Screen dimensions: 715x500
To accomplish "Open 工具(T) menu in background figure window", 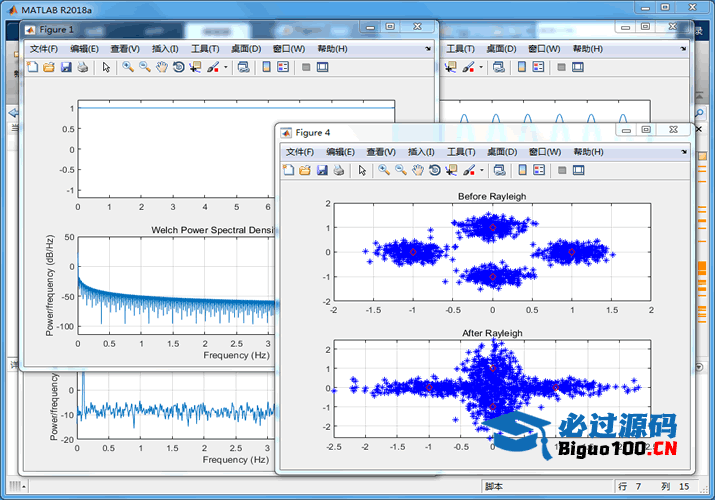I will 461,49.
